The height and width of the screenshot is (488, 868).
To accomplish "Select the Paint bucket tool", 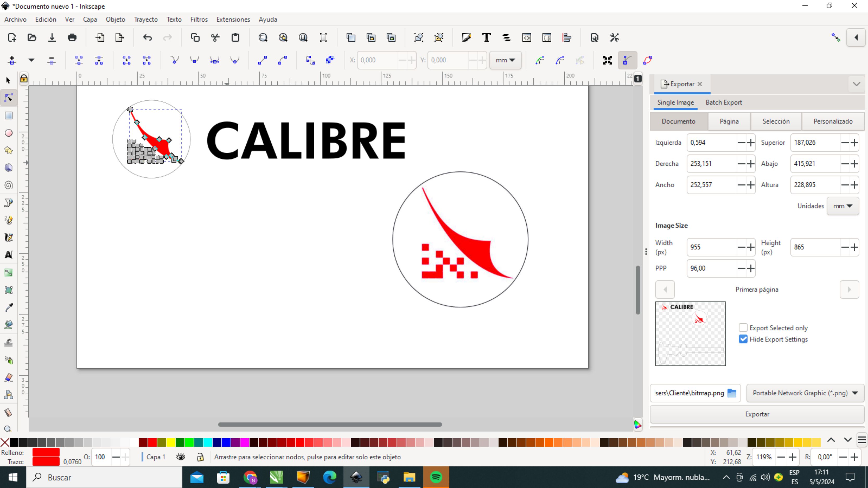I will pos(8,325).
